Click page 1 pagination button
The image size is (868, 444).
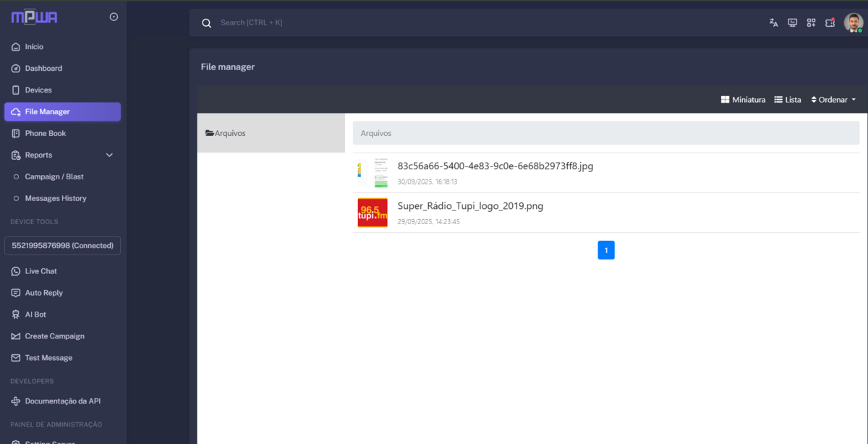tap(606, 250)
